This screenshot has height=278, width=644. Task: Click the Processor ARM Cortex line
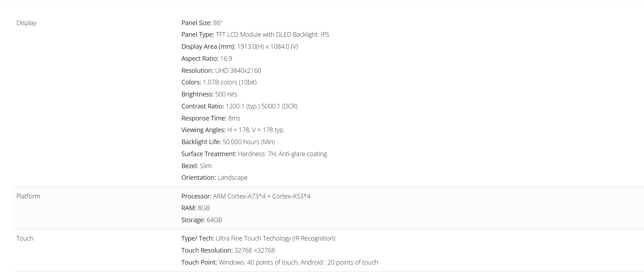[246, 196]
